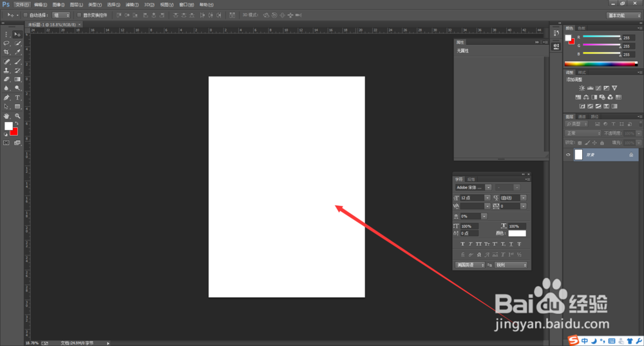Open the 基本功能 workspace switcher dropdown
Viewport: 644px width, 346px height.
[x=623, y=15]
